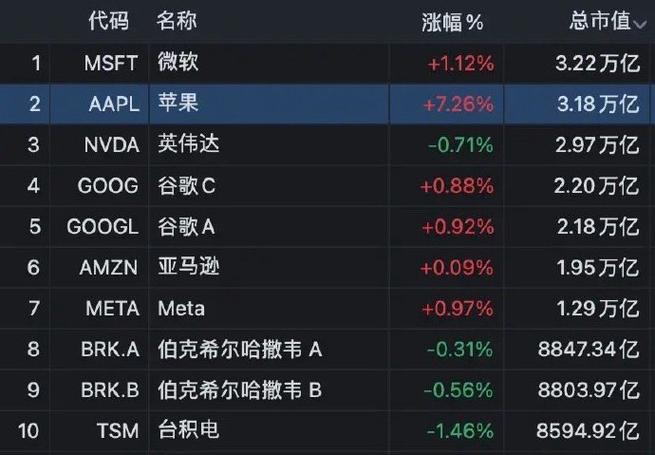Sort by 总市值 using the chevron arrow
655x455 pixels.
640,24
